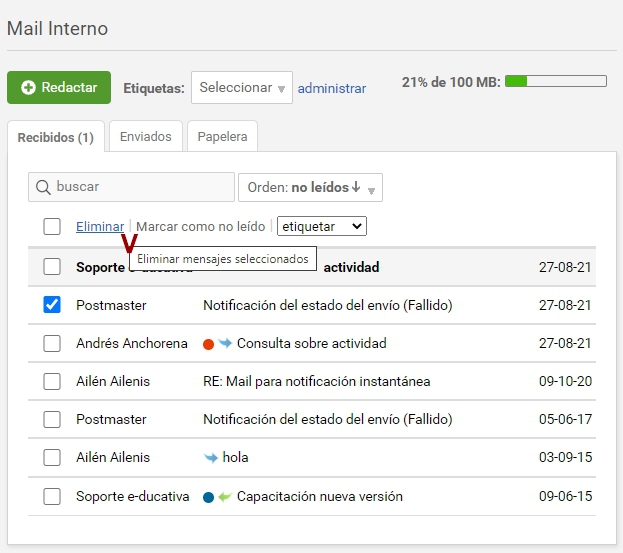This screenshot has height=553, width=623.
Task: Click into the buscar search field
Action: 140,187
